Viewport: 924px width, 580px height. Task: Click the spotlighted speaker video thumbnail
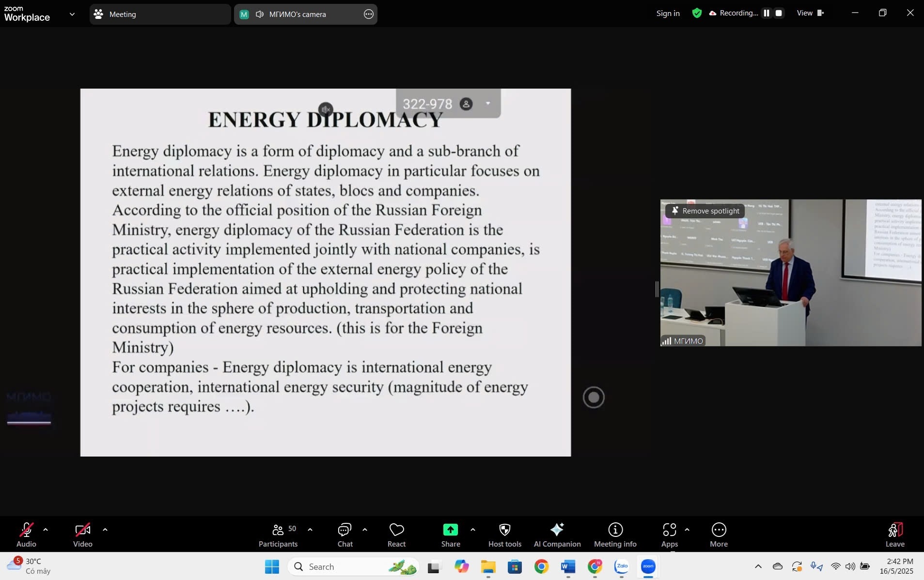coord(791,281)
